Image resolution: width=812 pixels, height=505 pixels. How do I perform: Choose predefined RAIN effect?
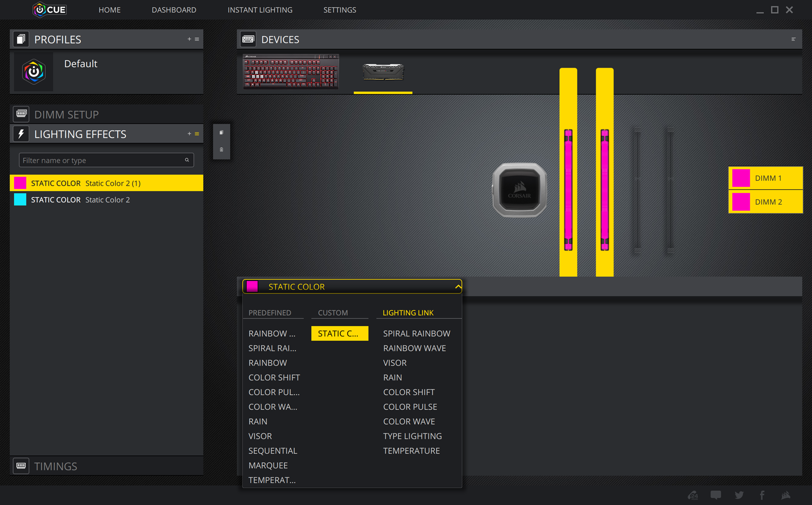(258, 422)
